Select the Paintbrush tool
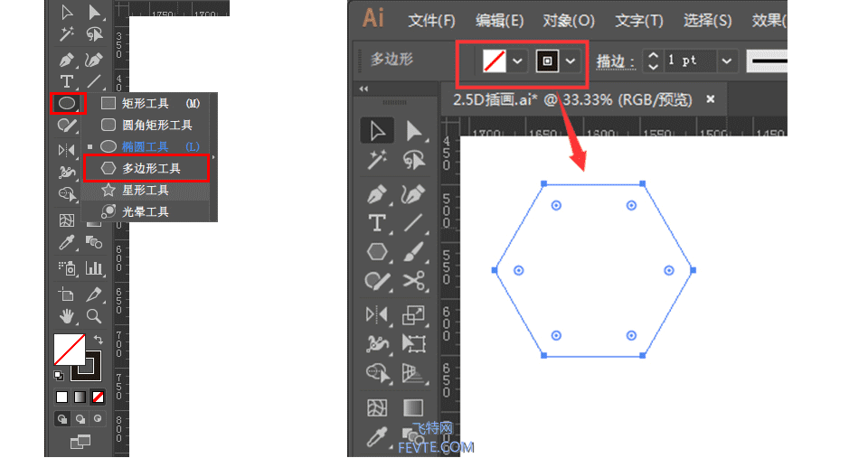 point(413,252)
